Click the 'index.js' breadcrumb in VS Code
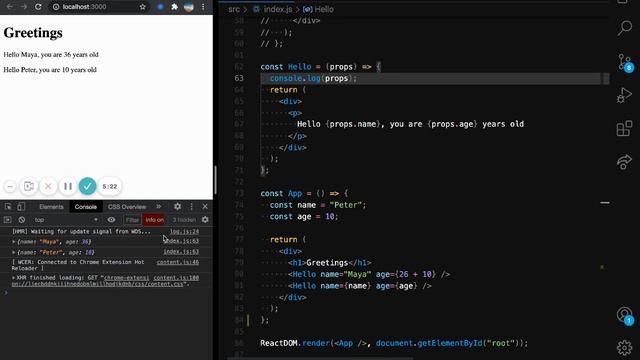 pos(277,9)
